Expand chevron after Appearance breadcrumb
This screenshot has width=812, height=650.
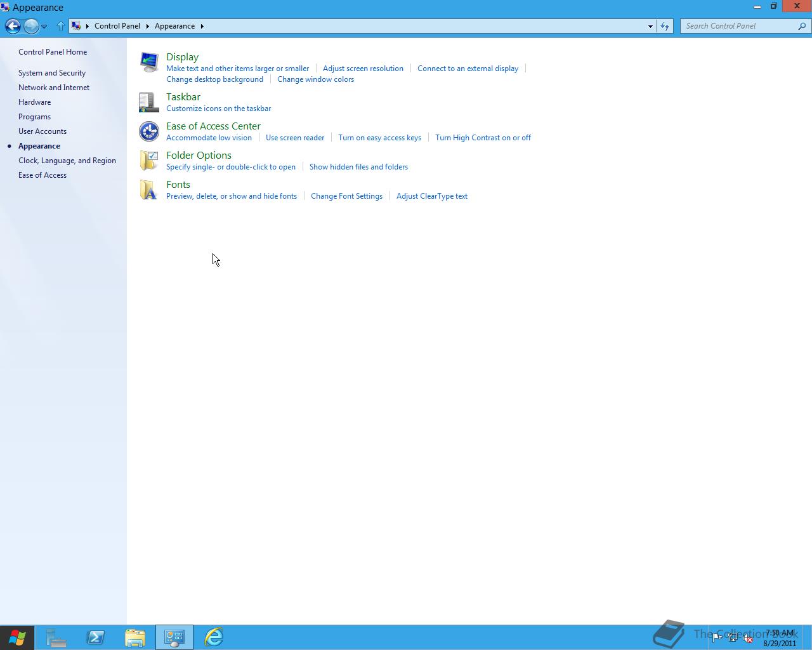pos(202,26)
